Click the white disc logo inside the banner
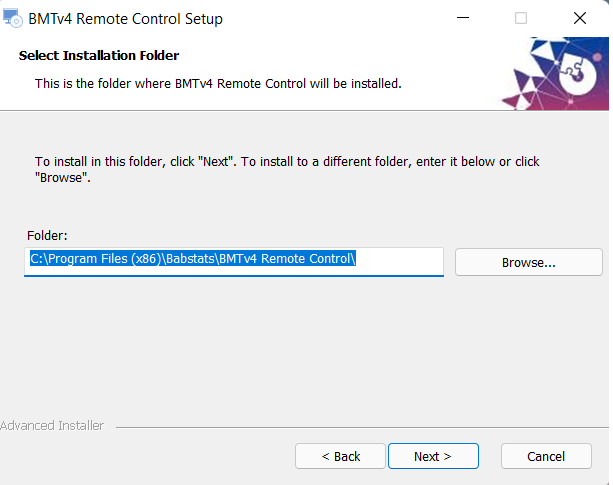613x485 pixels. [578, 73]
